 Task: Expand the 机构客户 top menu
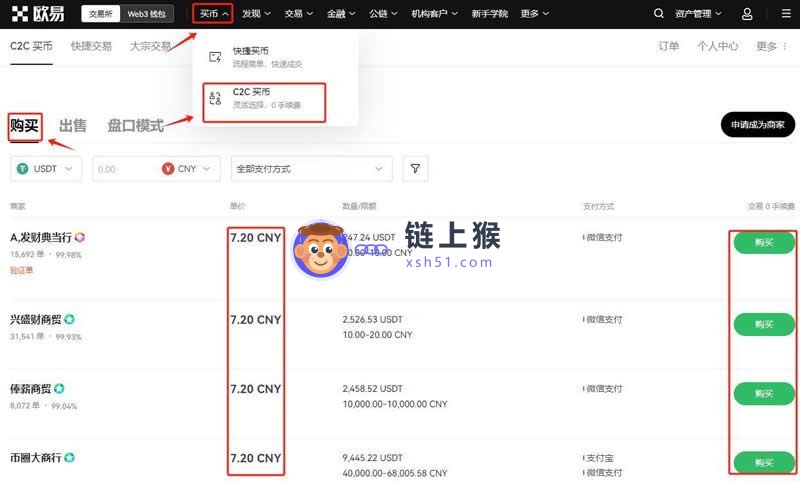[435, 14]
